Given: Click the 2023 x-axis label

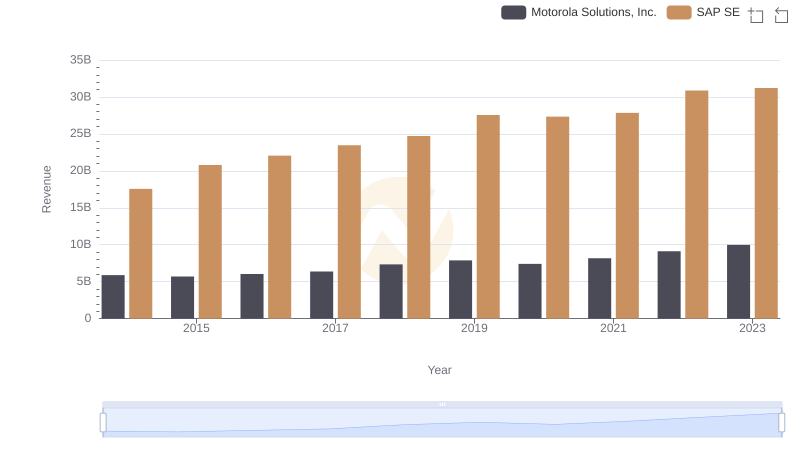Looking at the screenshot, I should click(x=752, y=328).
